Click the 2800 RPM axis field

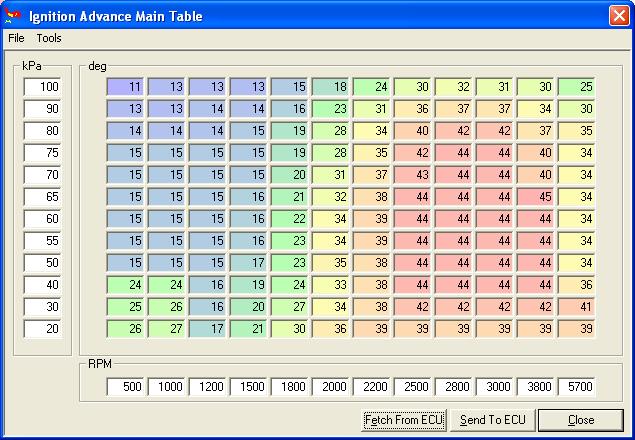[454, 387]
